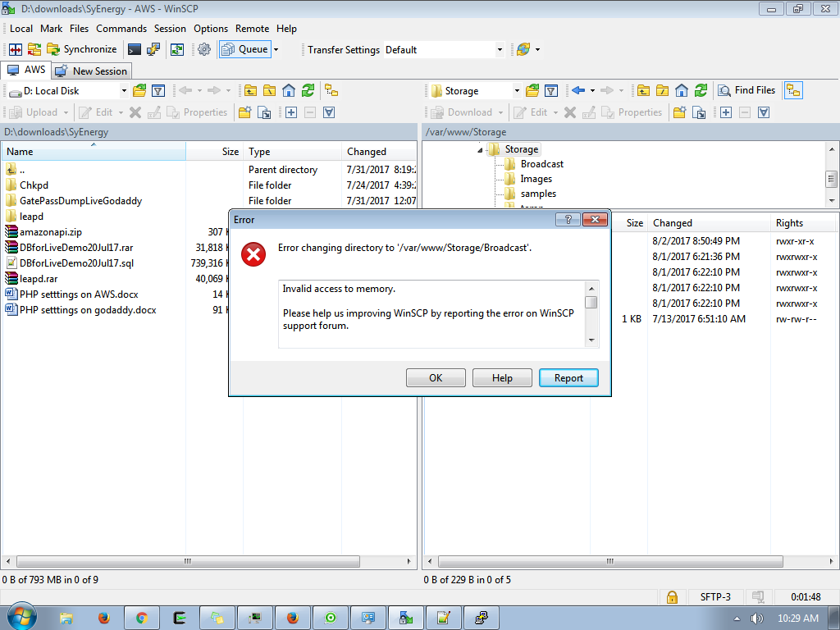840x630 pixels.
Task: Click the remote back arrow icon
Action: pos(578,91)
